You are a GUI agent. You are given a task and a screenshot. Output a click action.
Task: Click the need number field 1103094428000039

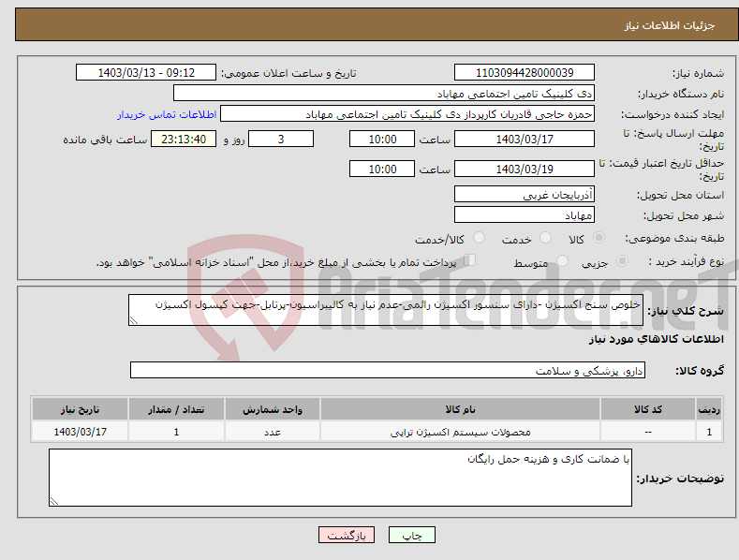click(x=525, y=73)
